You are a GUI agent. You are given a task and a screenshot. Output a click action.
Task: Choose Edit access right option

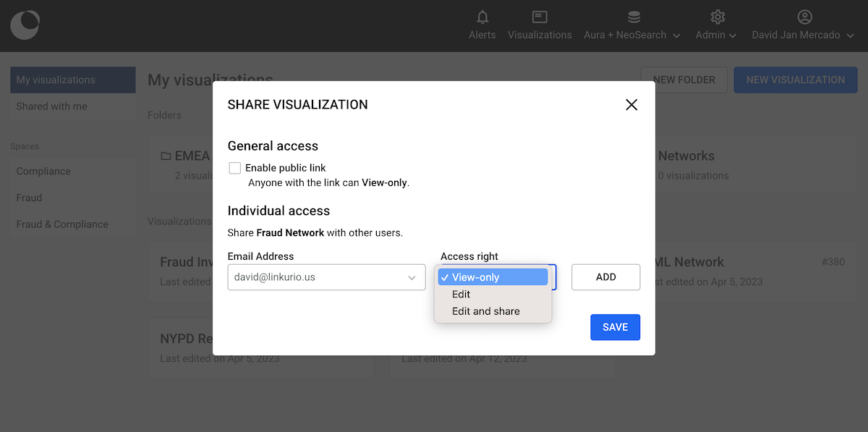click(x=461, y=295)
